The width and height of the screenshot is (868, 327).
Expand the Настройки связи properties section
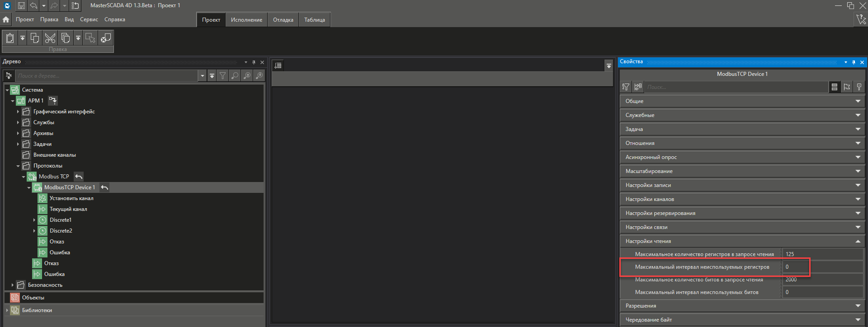[x=742, y=227]
